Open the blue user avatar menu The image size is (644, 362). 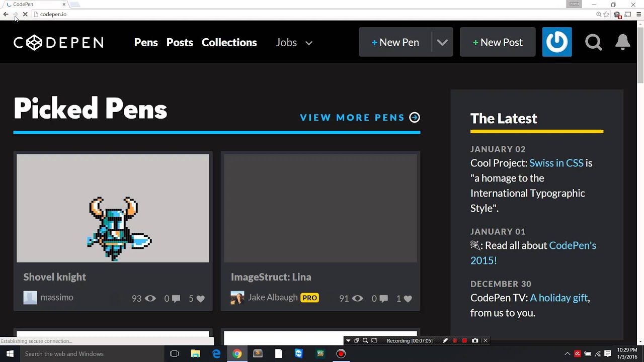click(557, 42)
